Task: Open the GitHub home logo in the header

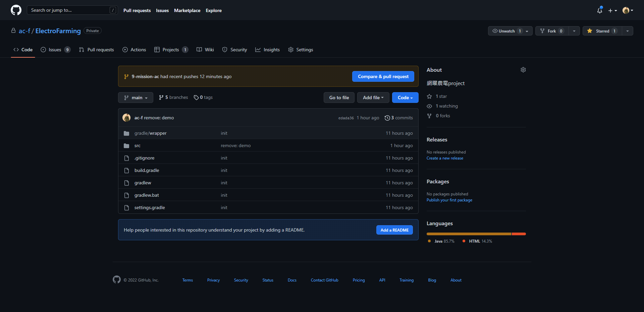Action: point(16,10)
